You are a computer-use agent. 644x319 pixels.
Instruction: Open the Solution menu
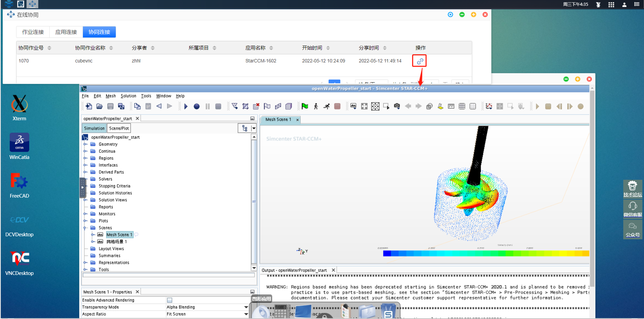[128, 96]
